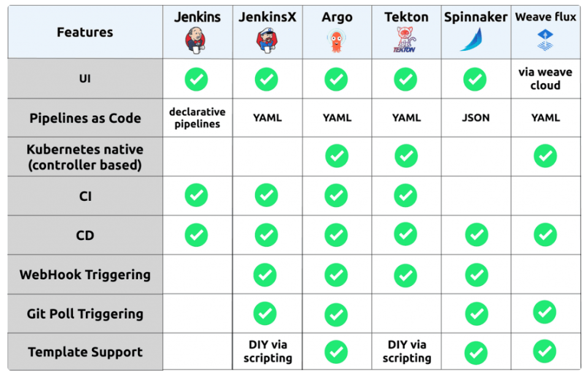Screen dimensions: 588x373
Task: Click the via weave cloud text
Action: click(x=545, y=78)
